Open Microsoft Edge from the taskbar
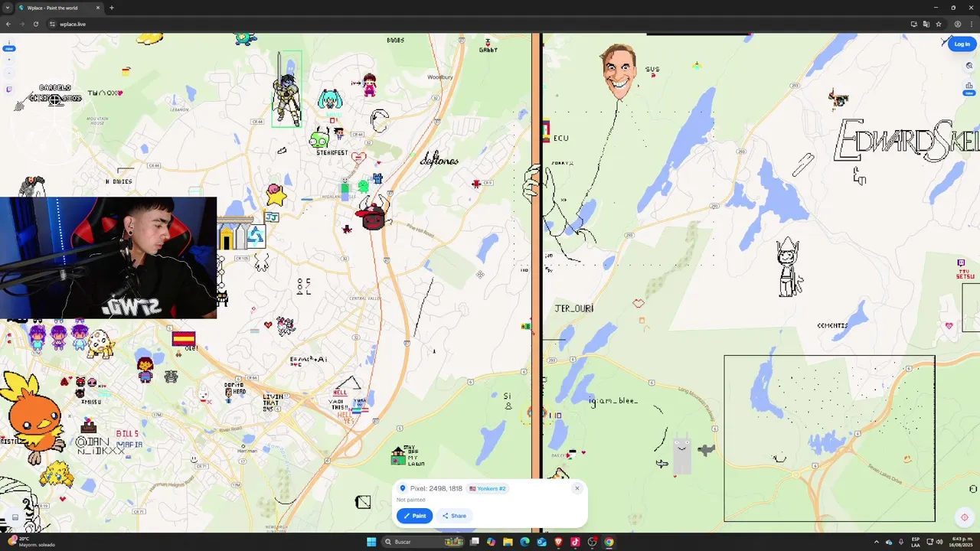 tap(524, 542)
